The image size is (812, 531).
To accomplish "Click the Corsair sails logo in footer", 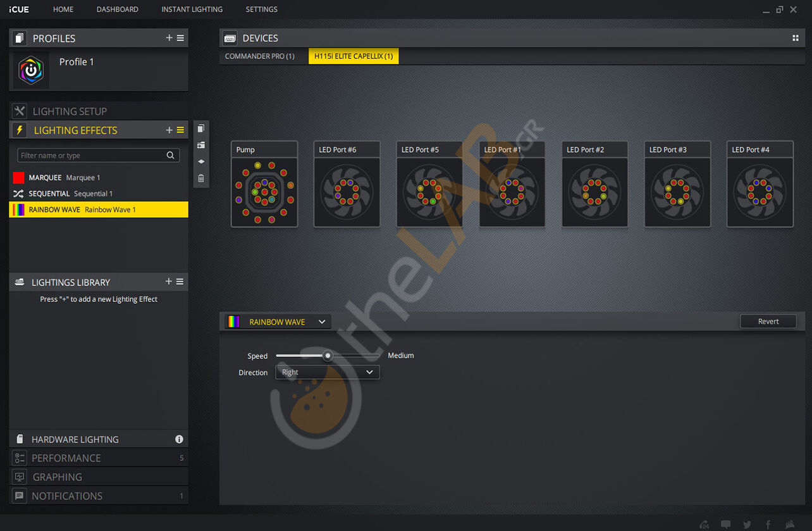I will pyautogui.click(x=789, y=524).
